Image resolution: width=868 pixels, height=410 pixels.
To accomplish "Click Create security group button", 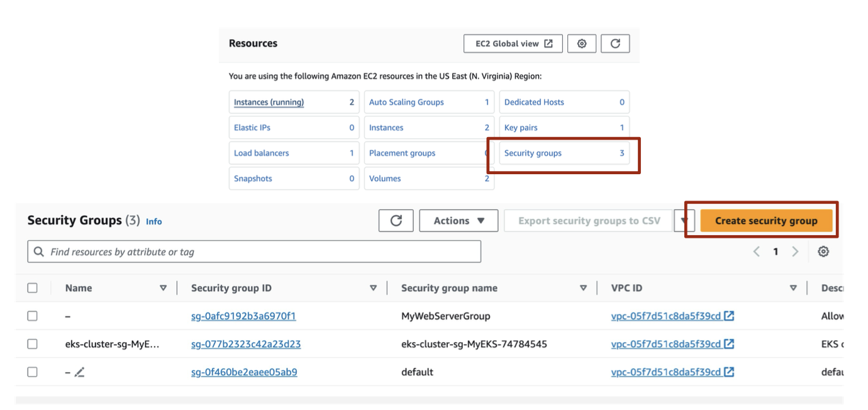I will pos(765,221).
